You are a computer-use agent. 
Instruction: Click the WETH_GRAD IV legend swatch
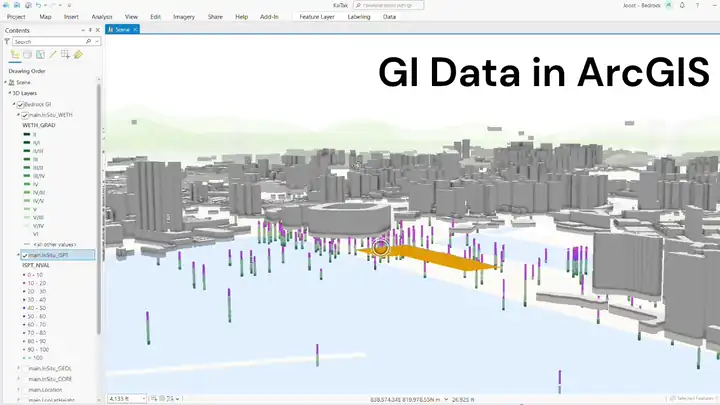27,184
